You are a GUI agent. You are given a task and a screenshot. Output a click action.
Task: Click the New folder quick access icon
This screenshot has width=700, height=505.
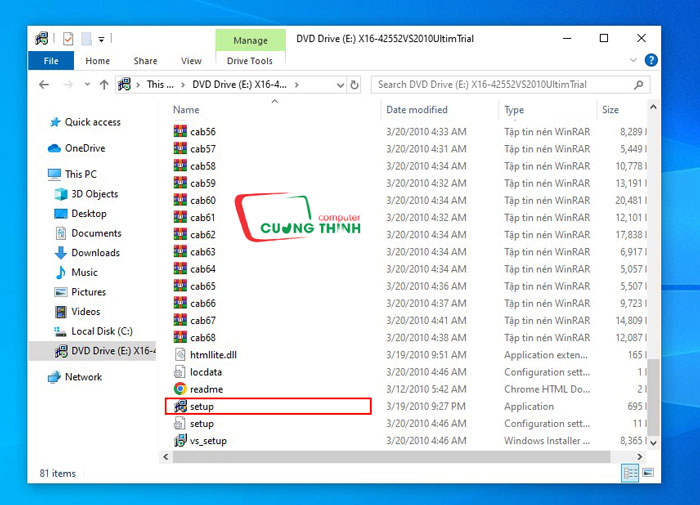pos(86,39)
